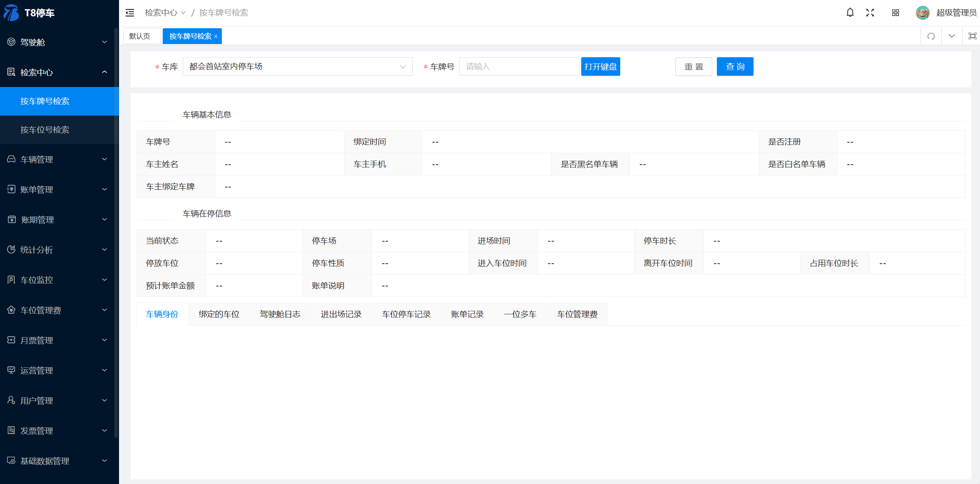Image resolution: width=980 pixels, height=484 pixels.
Task: Click the 驾驶舱 dashboard icon
Action: click(11, 42)
